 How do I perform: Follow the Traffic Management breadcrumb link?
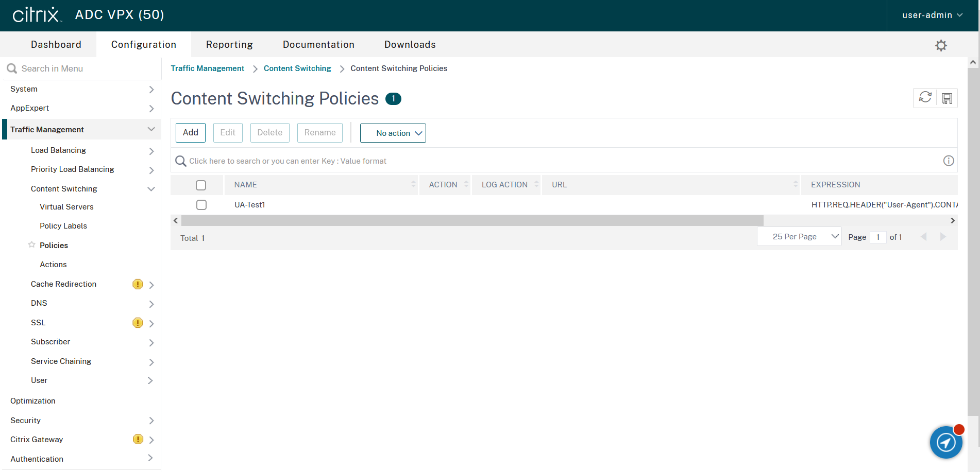[208, 68]
